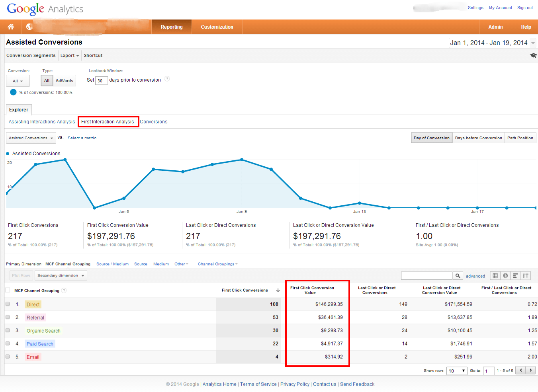Click the graduation cap education icon
Viewport: 538px width, 392px height.
[x=533, y=55]
